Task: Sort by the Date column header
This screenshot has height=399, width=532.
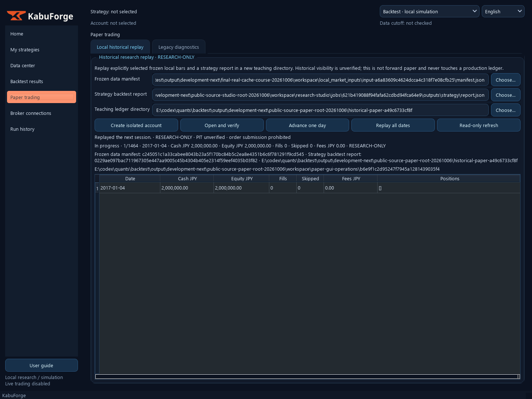Action: tap(130, 178)
